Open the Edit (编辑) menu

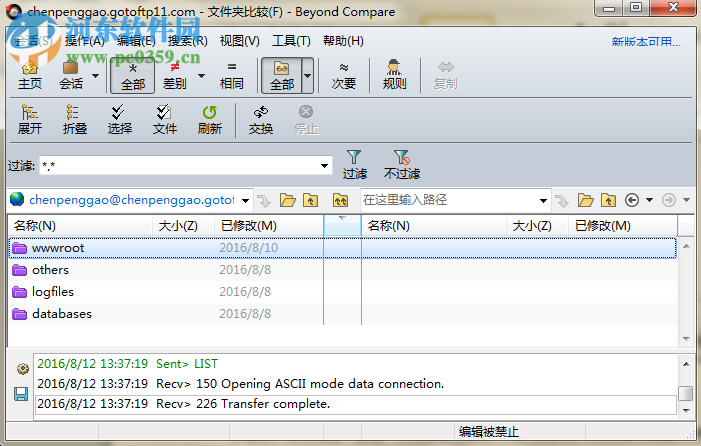[x=136, y=41]
